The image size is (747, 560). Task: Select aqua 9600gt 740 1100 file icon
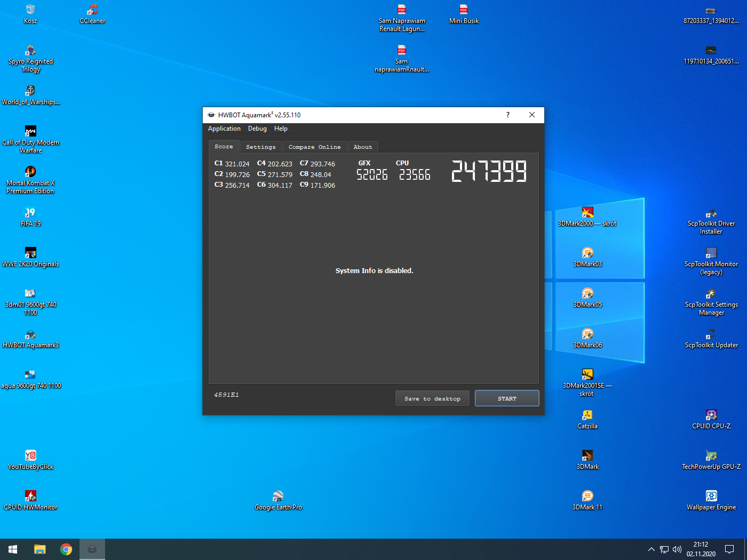[30, 379]
